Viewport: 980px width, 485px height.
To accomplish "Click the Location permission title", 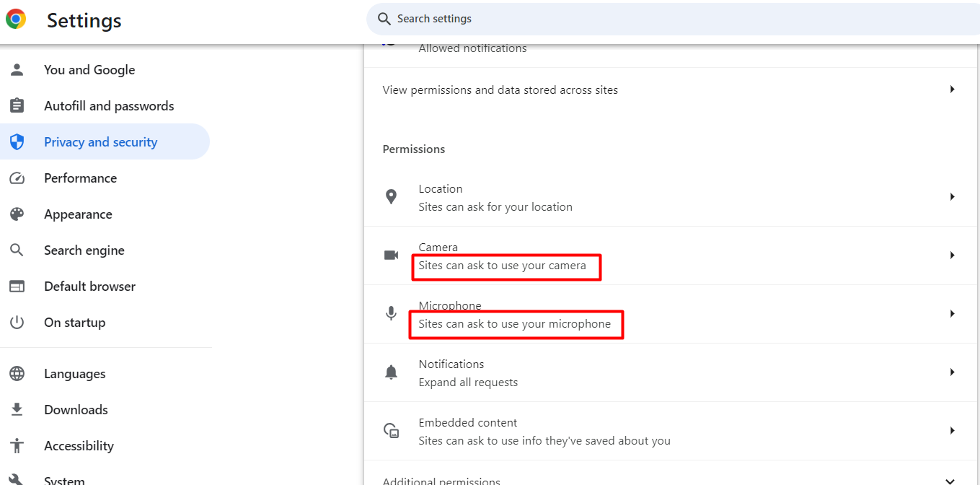I will [441, 189].
